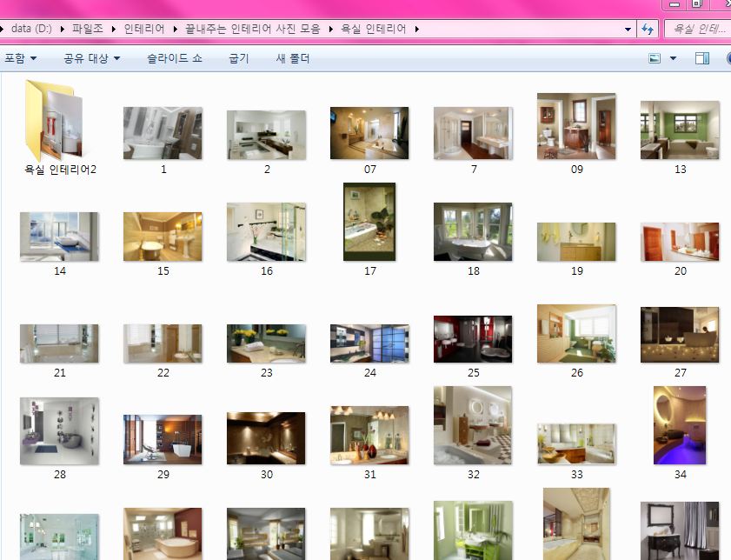731x560 pixels.
Task: Go to 인테리어 folder in breadcrumb
Action: pos(144,29)
